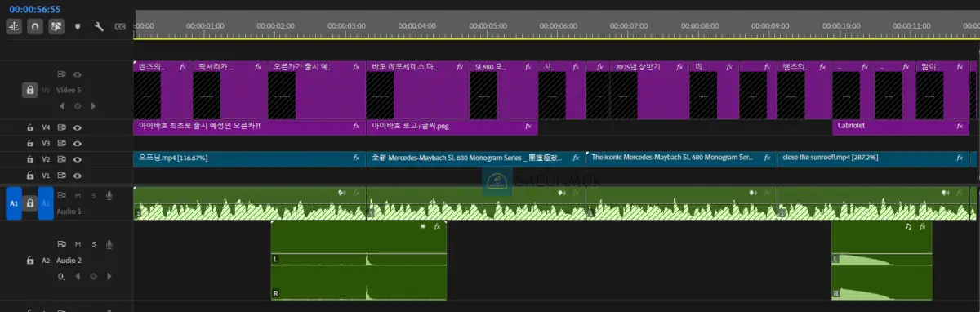Hide V3 track with eye icon

(x=78, y=143)
